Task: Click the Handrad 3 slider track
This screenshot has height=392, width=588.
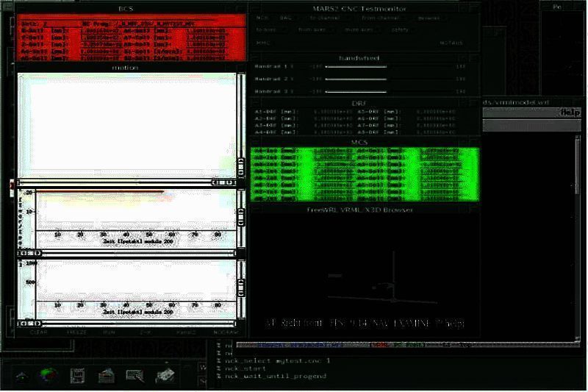Action: 356,91
